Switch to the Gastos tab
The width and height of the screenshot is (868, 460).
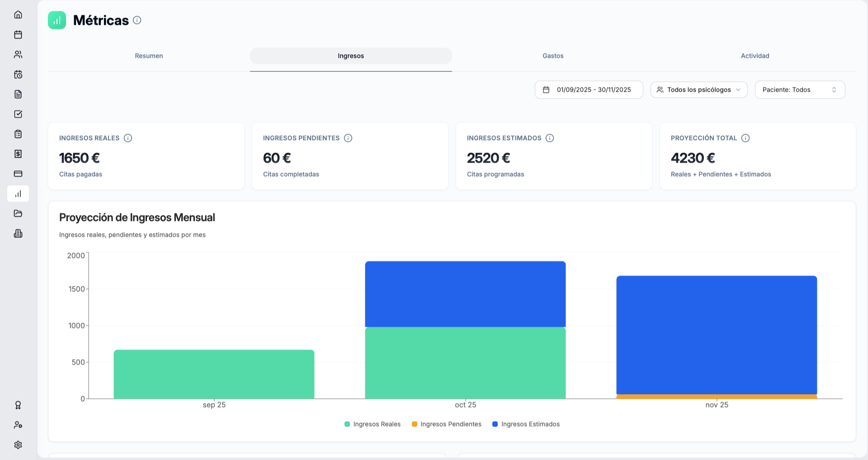tap(553, 56)
